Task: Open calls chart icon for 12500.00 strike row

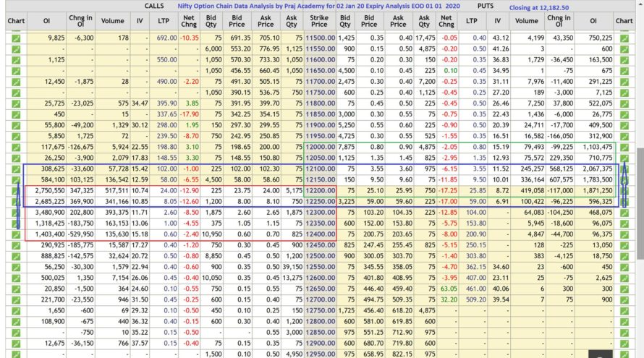Action: tap(16, 256)
